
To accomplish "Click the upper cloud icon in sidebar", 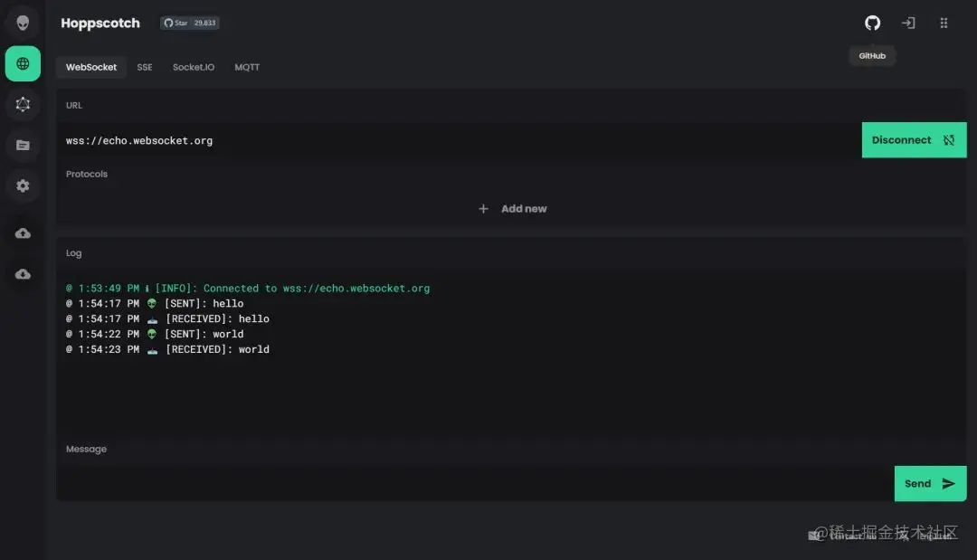I will click(23, 233).
